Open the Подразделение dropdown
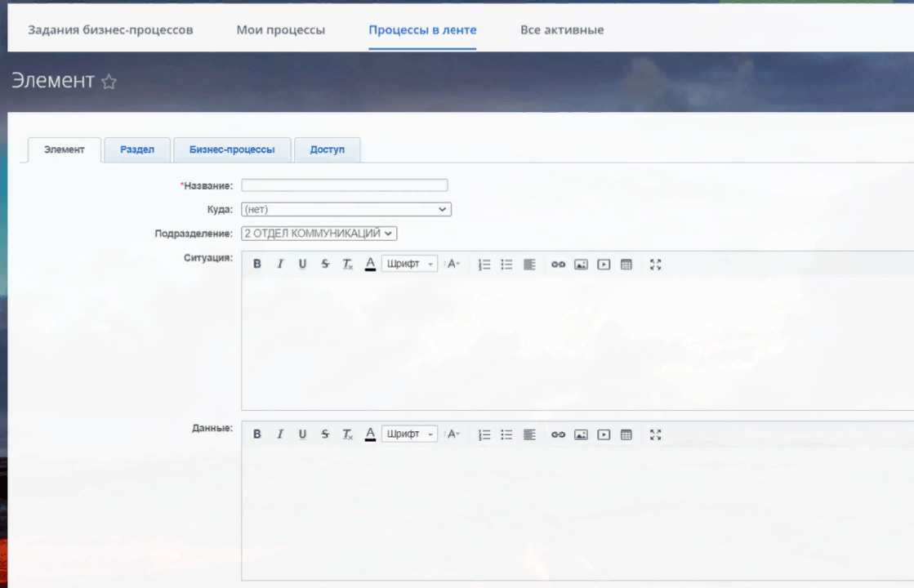This screenshot has height=588, width=914. (319, 233)
